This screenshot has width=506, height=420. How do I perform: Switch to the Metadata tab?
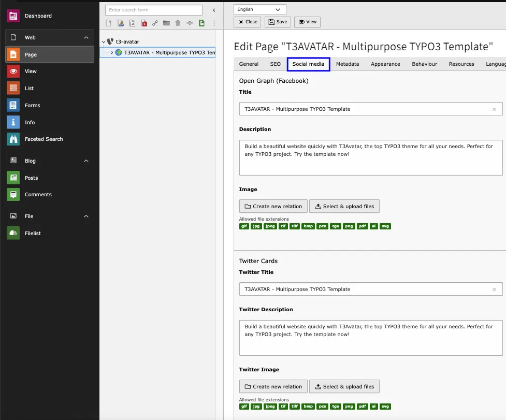tap(348, 64)
